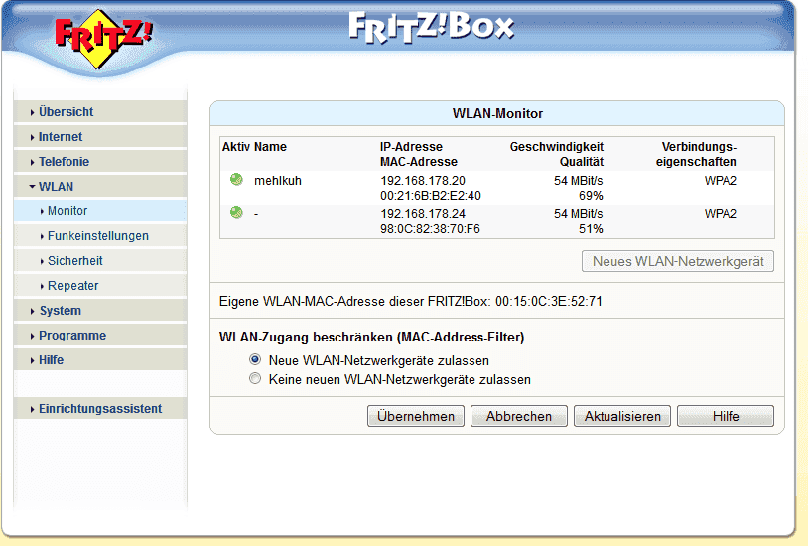Screen dimensions: 808x546
Task: Click the Geschwindigkeit column header
Action: point(557,147)
